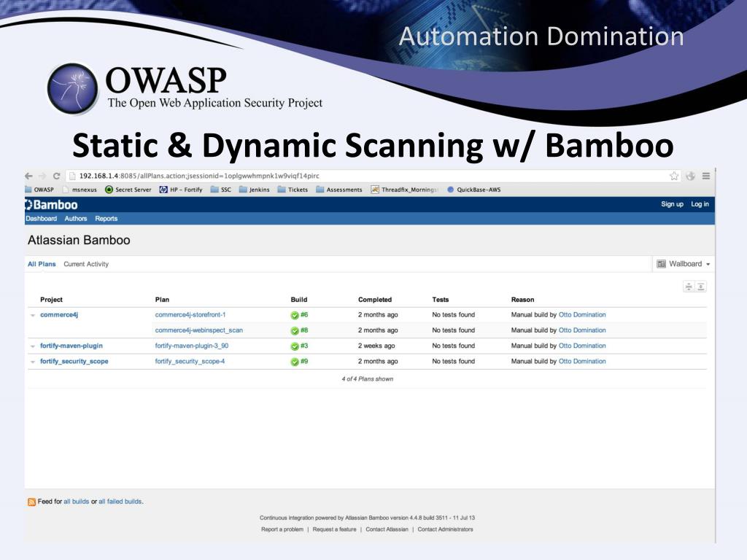Open the Threadfix_Mornings bookmark
The height and width of the screenshot is (560, 747).
(x=404, y=190)
